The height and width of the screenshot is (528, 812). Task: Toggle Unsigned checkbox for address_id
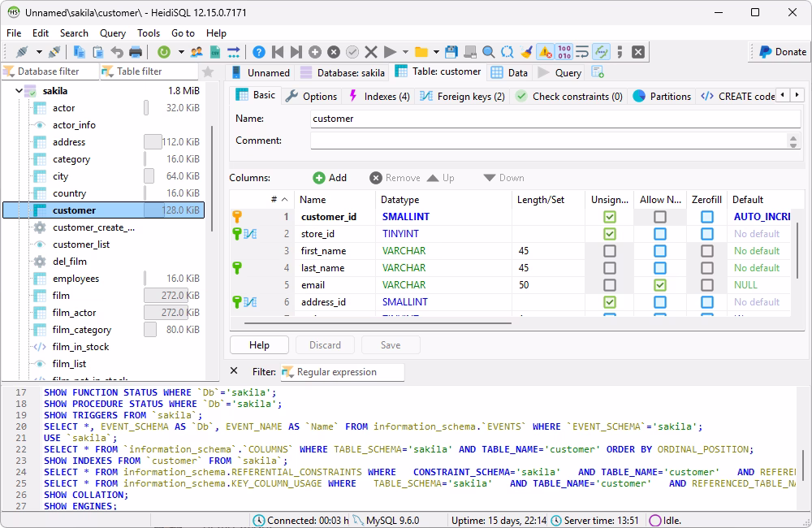click(x=610, y=302)
